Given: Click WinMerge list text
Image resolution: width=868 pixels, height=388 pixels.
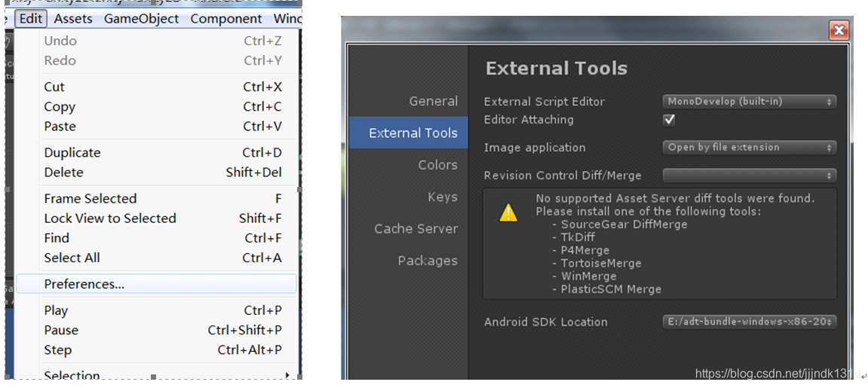Looking at the screenshot, I should 588,276.
